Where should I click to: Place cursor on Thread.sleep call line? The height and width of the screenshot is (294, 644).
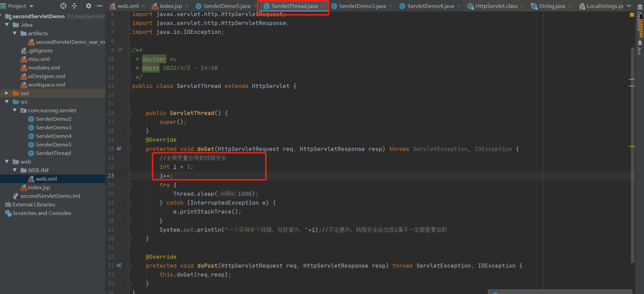click(x=216, y=194)
